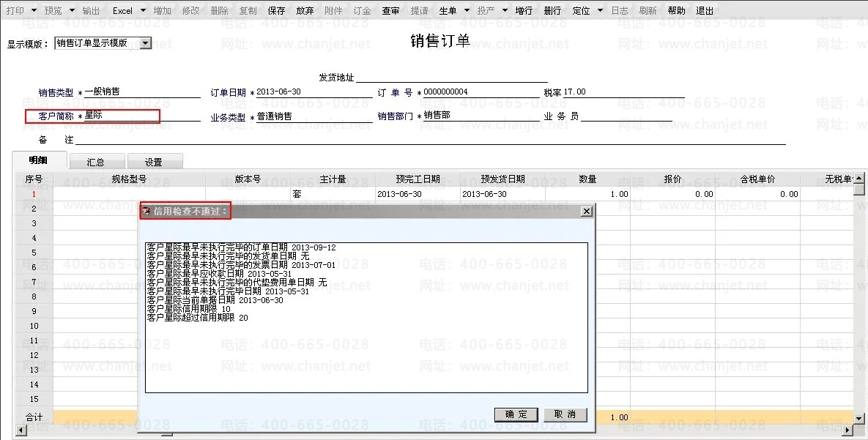This screenshot has height=440, width=868.
Task: Click the 退出 toolbar item
Action: tap(705, 10)
